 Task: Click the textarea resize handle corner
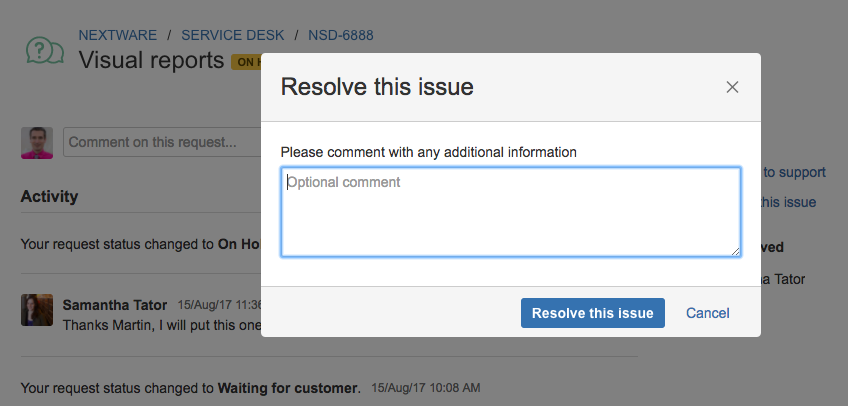point(735,251)
